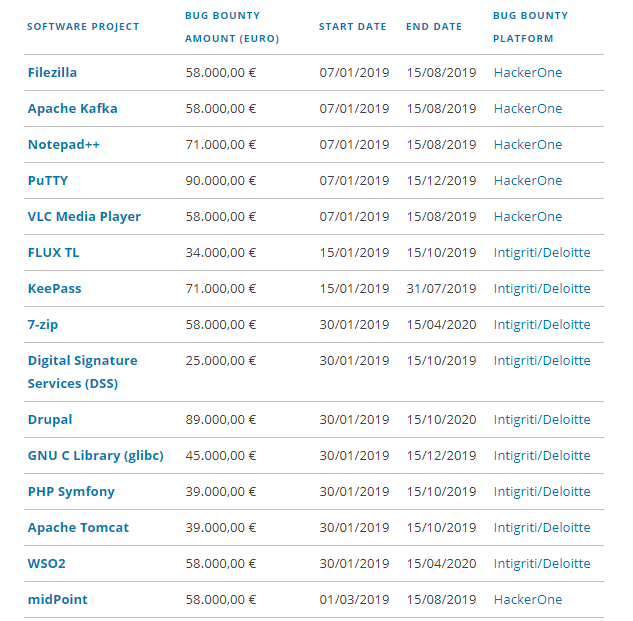Open the VLC Media Player link
Image resolution: width=633 pixels, height=621 pixels.
[x=84, y=217]
